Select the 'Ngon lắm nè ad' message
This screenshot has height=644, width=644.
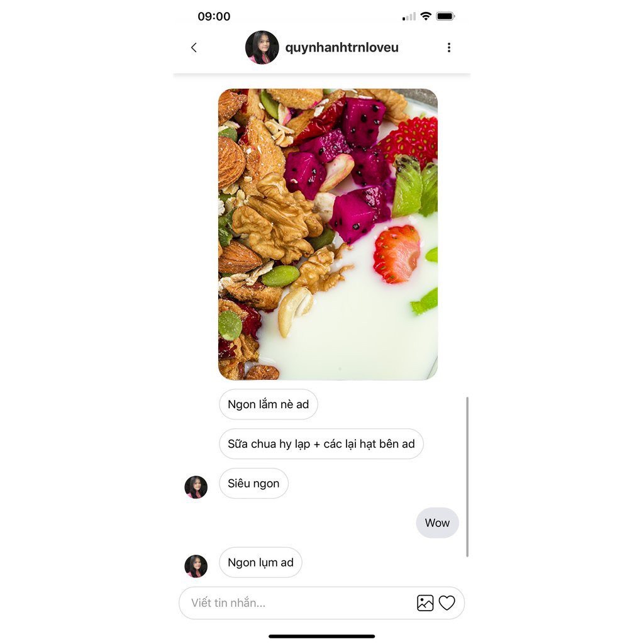tap(268, 404)
